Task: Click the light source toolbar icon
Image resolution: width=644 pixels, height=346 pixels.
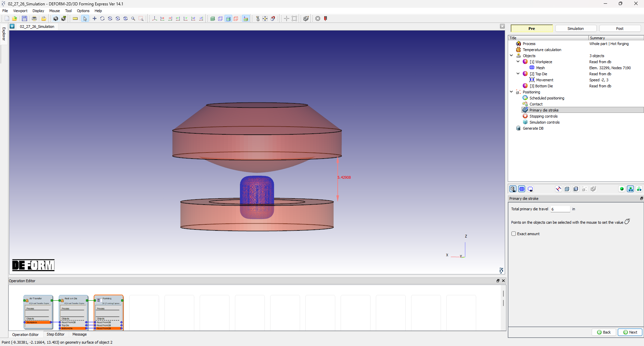Action: tap(257, 18)
